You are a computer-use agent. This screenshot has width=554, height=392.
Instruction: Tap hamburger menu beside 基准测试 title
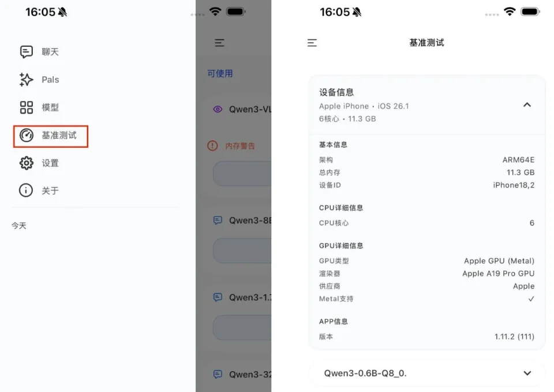point(312,43)
